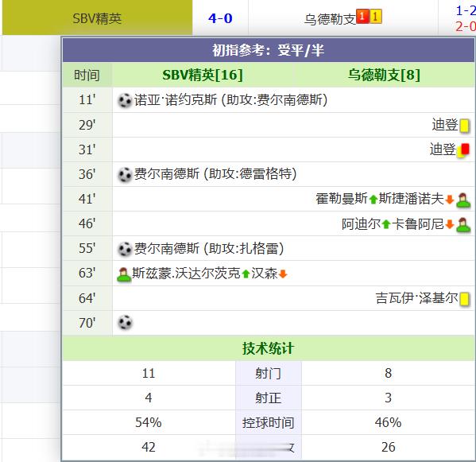Click the substitution player icon at 63'
The image size is (476, 462).
click(x=124, y=274)
